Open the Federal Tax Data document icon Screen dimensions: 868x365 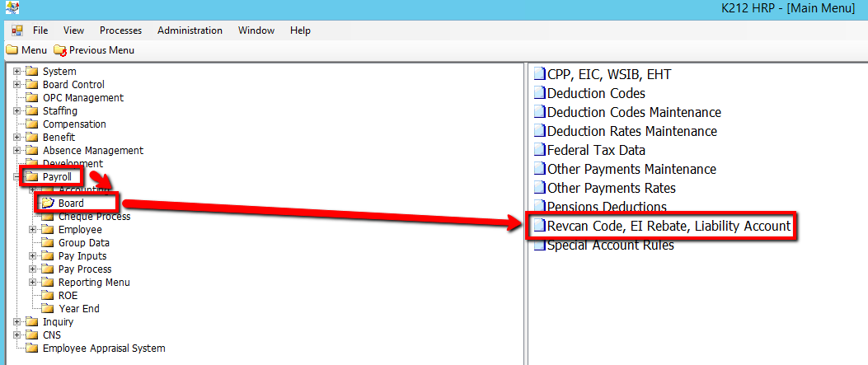540,150
